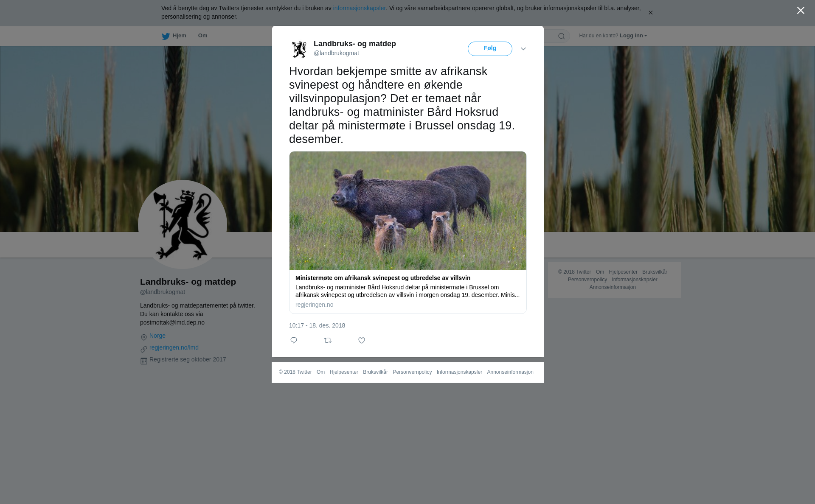The height and width of the screenshot is (504, 815).
Task: Click the tweet timestamp 18. des. 2018
Action: coord(317,325)
